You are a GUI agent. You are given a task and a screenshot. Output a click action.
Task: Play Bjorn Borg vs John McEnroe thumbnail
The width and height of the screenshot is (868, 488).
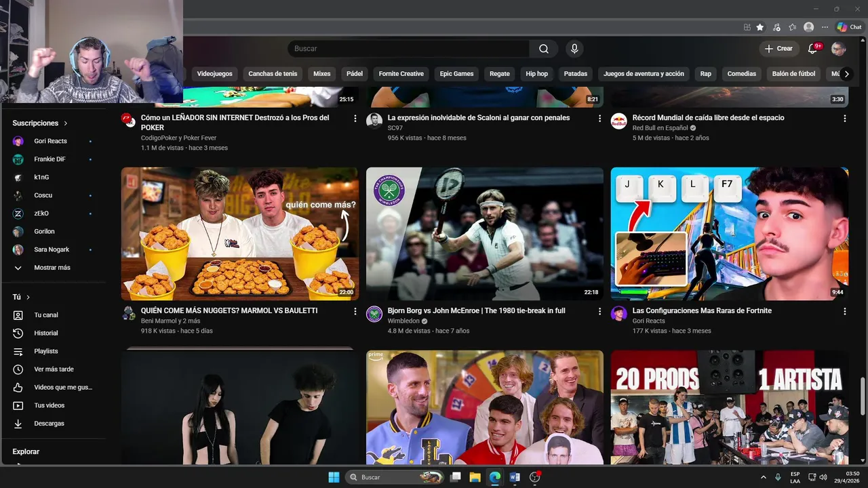pos(485,234)
